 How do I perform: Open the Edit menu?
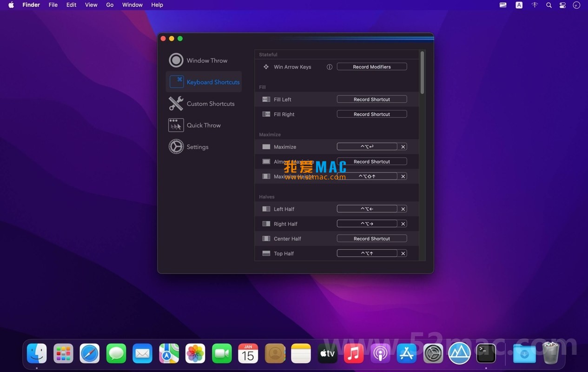(71, 5)
